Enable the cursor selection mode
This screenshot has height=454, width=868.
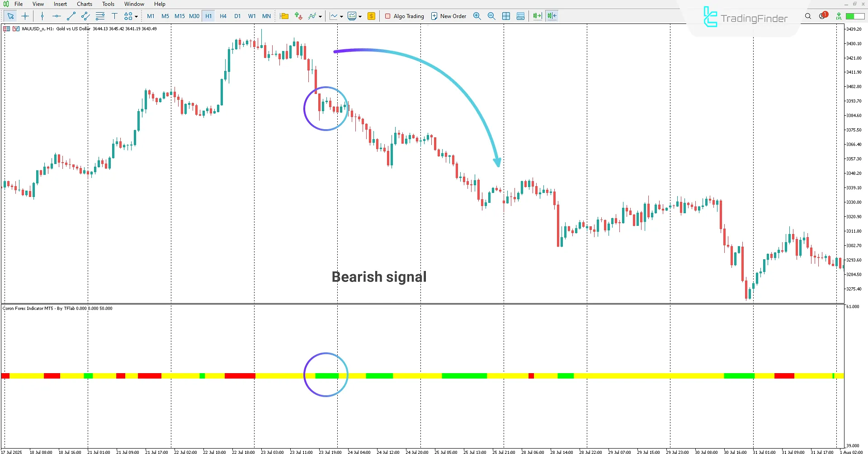click(10, 16)
